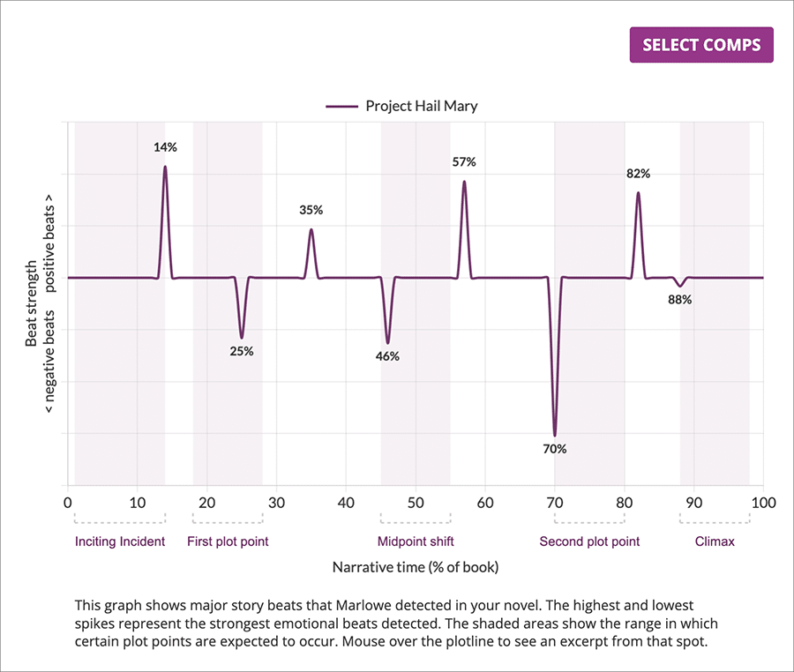Click the Narrative time axis title
This screenshot has height=672, width=794.
pos(416,567)
